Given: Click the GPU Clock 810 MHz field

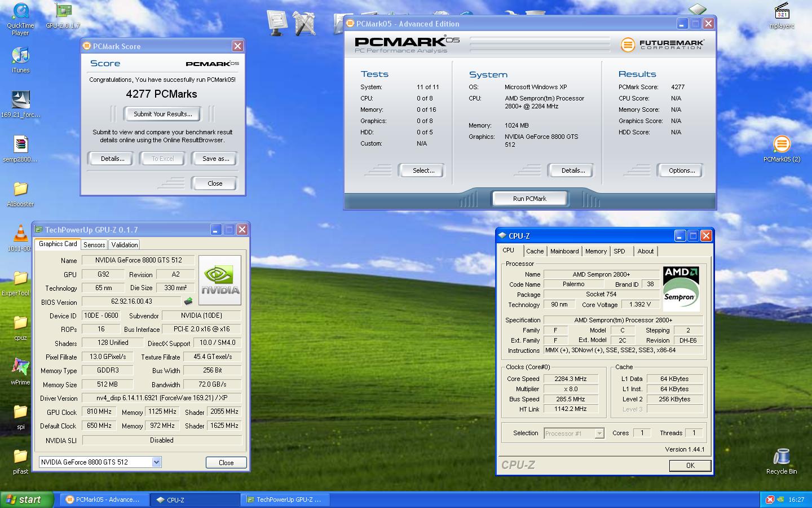Looking at the screenshot, I should pyautogui.click(x=99, y=411).
